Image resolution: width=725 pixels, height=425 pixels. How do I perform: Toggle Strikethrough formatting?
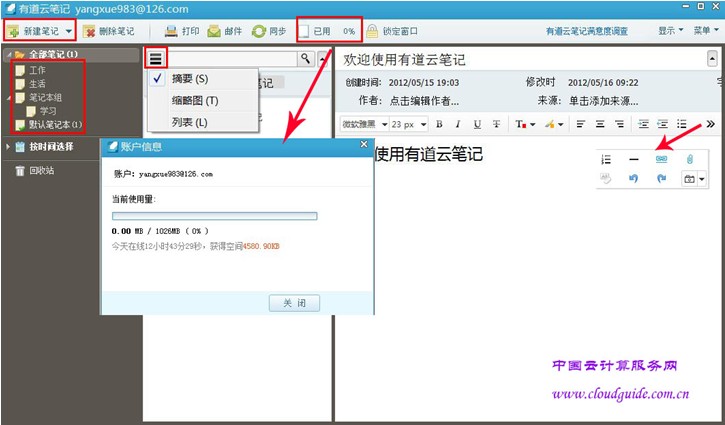(x=496, y=124)
